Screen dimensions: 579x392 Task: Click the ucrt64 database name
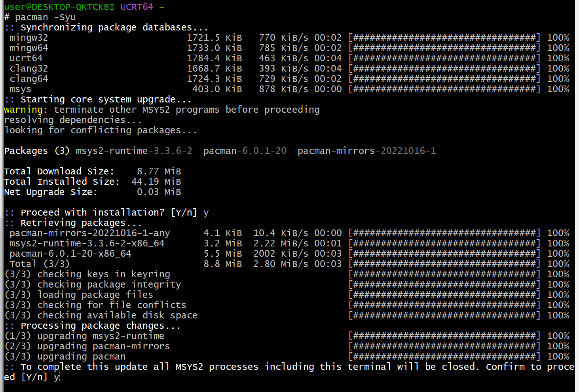[x=26, y=59]
